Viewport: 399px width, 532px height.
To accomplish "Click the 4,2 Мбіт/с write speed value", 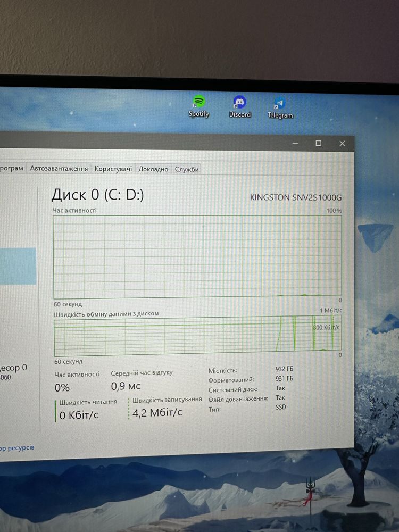I will tap(157, 413).
